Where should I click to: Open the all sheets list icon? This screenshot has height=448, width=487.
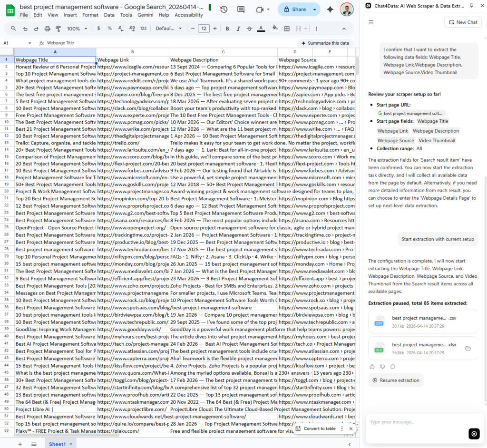(x=34, y=444)
